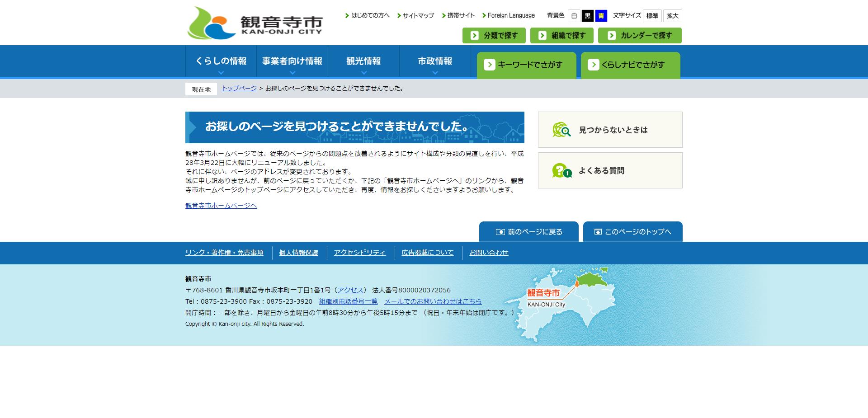
Task: Switch background color to 黒
Action: [587, 15]
